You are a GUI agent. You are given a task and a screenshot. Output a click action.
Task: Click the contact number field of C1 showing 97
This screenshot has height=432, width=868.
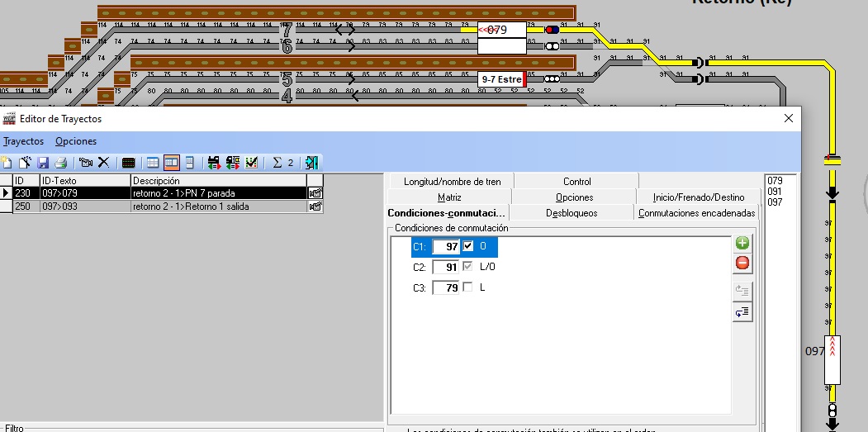446,246
